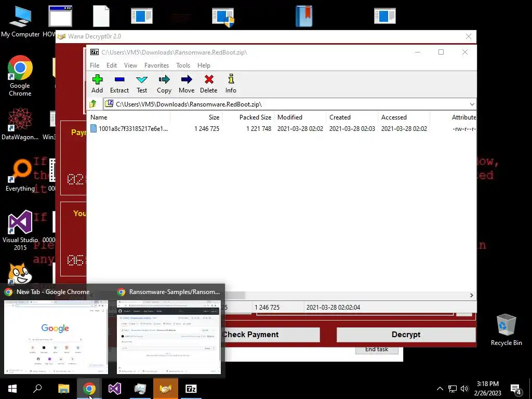Image resolution: width=532 pixels, height=399 pixels.
Task: Open Info for the selected file
Action: (x=231, y=84)
